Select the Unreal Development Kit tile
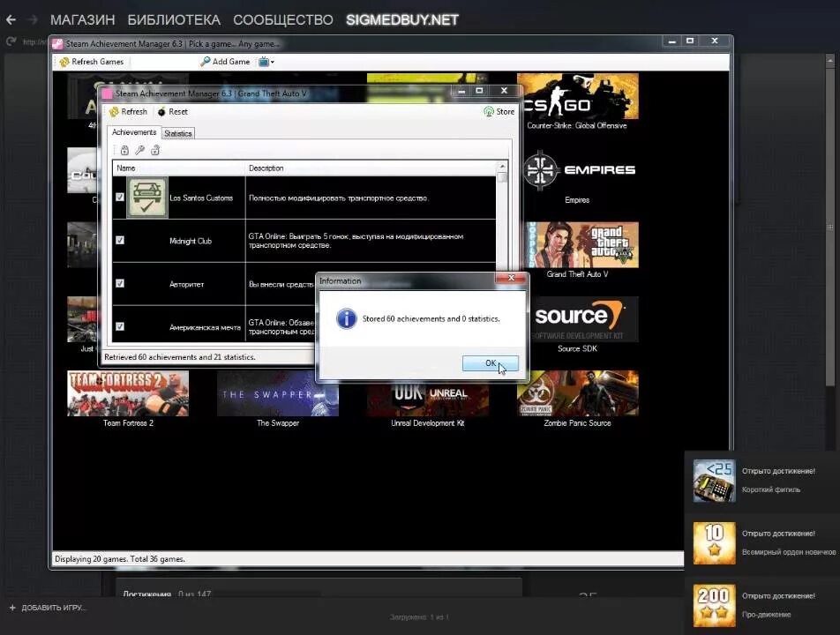Screen dimensions: 840x635 point(427,400)
